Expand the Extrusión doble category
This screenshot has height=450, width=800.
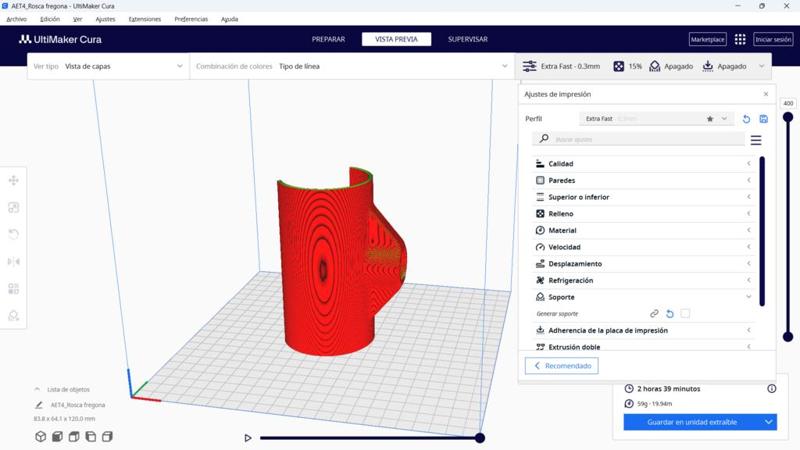643,346
